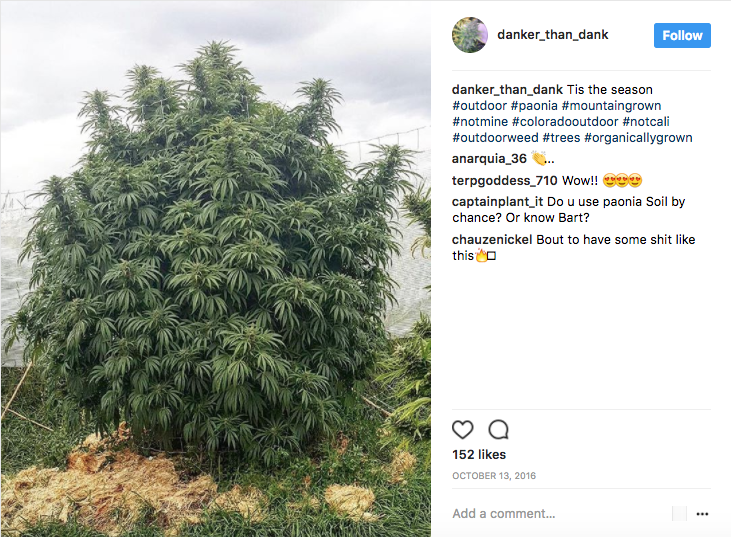Open the three-dot more options menu

(702, 514)
